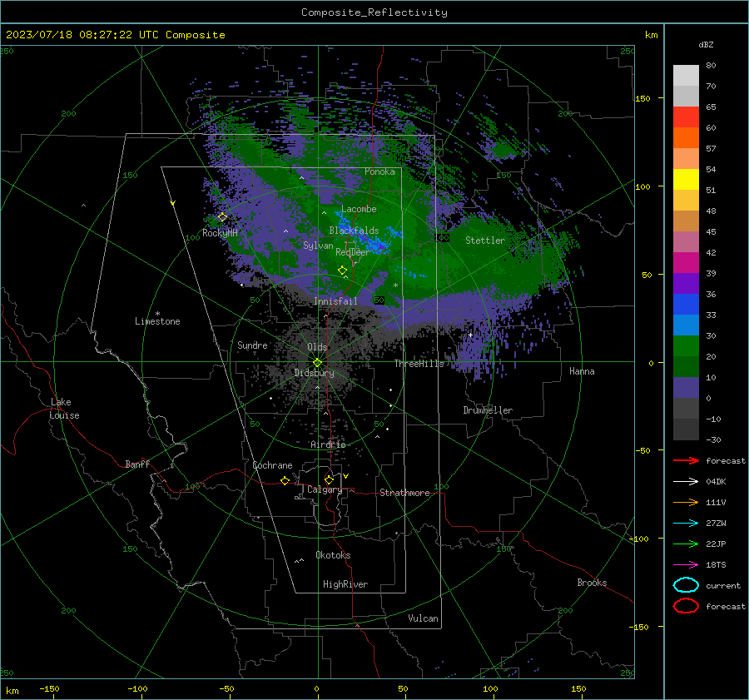Click the ThreeHills town label
749x700 pixels.
pyautogui.click(x=419, y=364)
